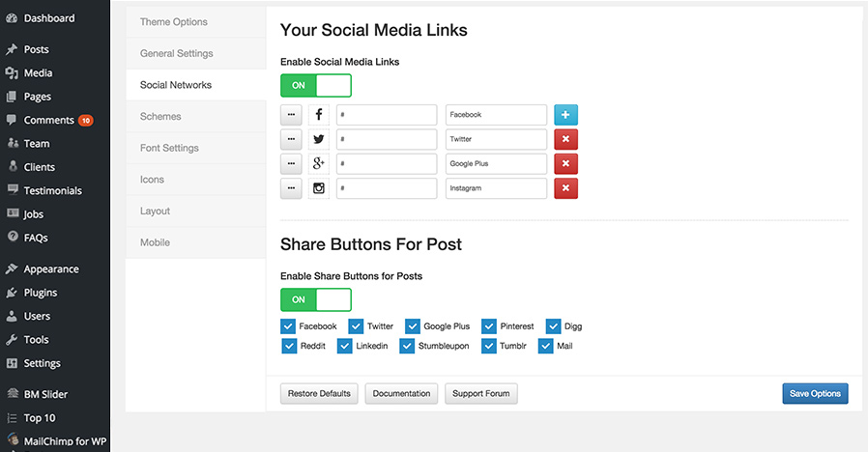The width and height of the screenshot is (868, 452).
Task: Click the Jobs icon in sidebar
Action: point(13,213)
